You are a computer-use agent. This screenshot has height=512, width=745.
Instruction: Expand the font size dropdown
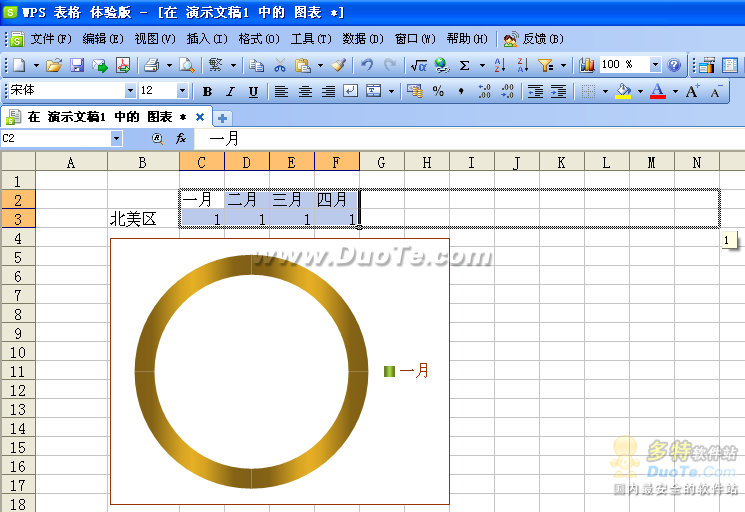click(x=182, y=91)
